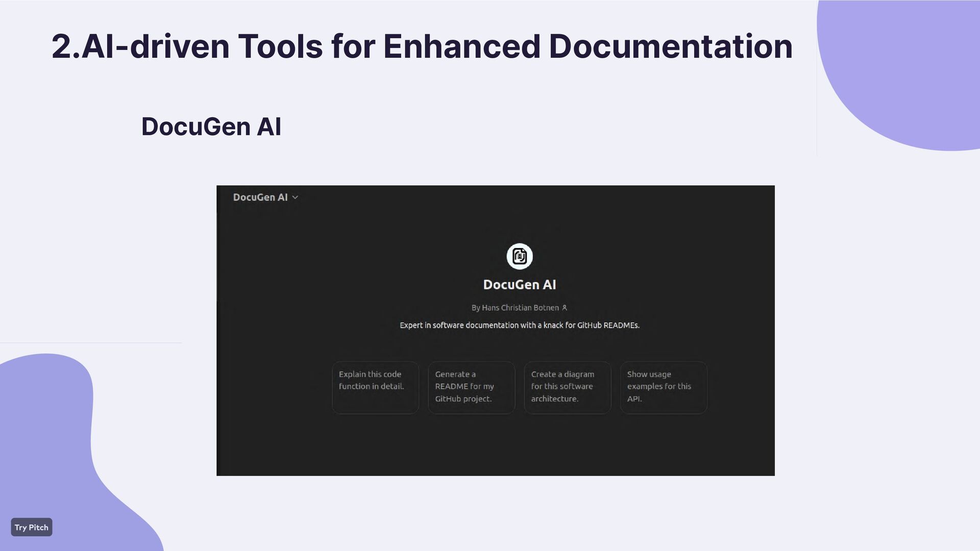This screenshot has width=980, height=551.
Task: Choose the 'Generate a README' prompt card
Action: tap(471, 387)
